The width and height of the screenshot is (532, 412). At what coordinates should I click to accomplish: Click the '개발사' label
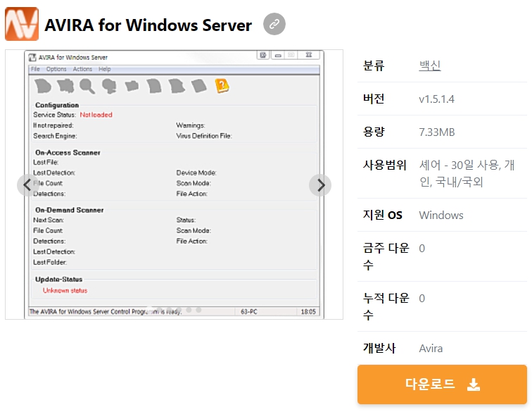click(379, 348)
